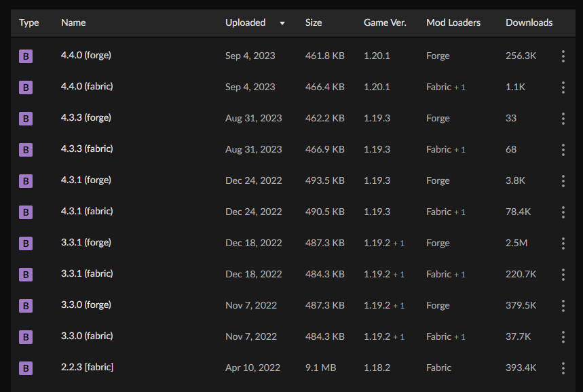This screenshot has width=583, height=392.
Task: Open the Uploaded column sort dropdown
Action: point(282,22)
